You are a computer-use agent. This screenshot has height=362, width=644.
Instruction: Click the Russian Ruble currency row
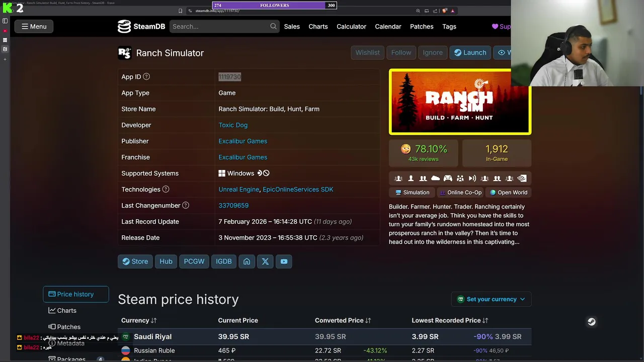pos(325,350)
